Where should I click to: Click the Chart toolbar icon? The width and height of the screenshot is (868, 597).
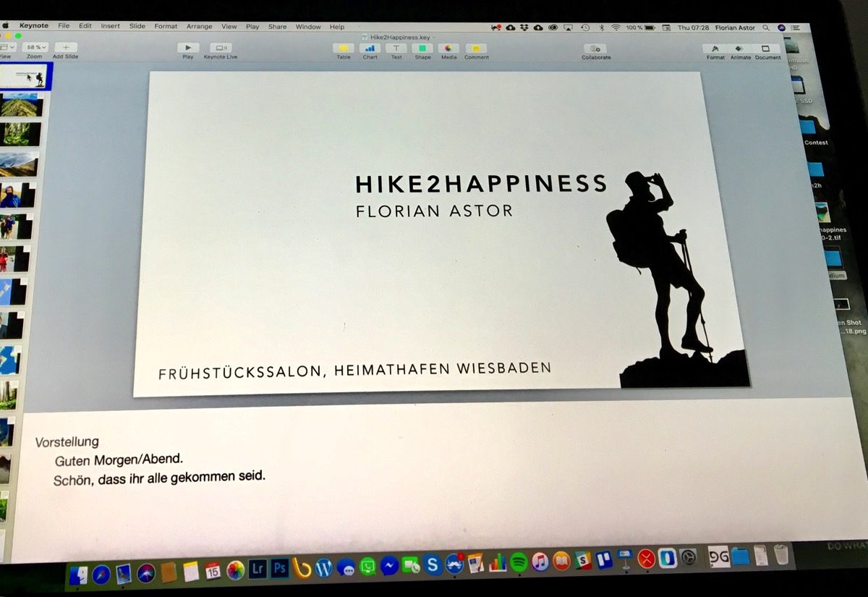coord(370,48)
